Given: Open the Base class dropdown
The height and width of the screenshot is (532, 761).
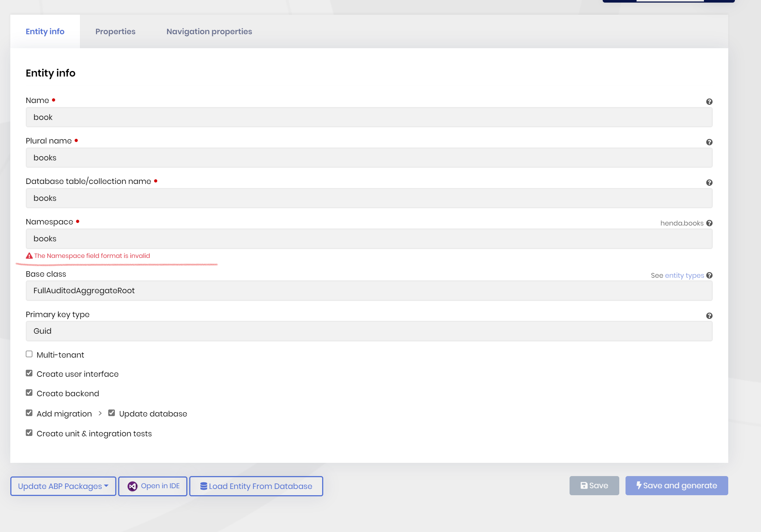Looking at the screenshot, I should pyautogui.click(x=369, y=291).
